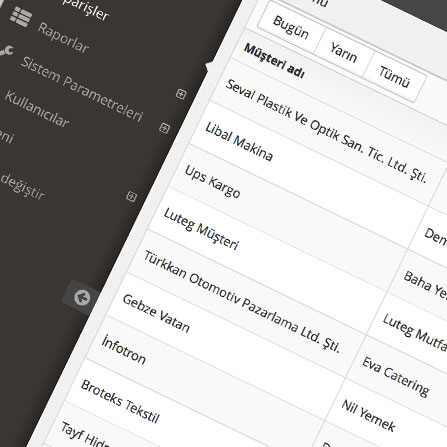The image size is (447, 447).
Task: Expand the Kullanıcılar submenu plus icon
Action: coord(164,128)
